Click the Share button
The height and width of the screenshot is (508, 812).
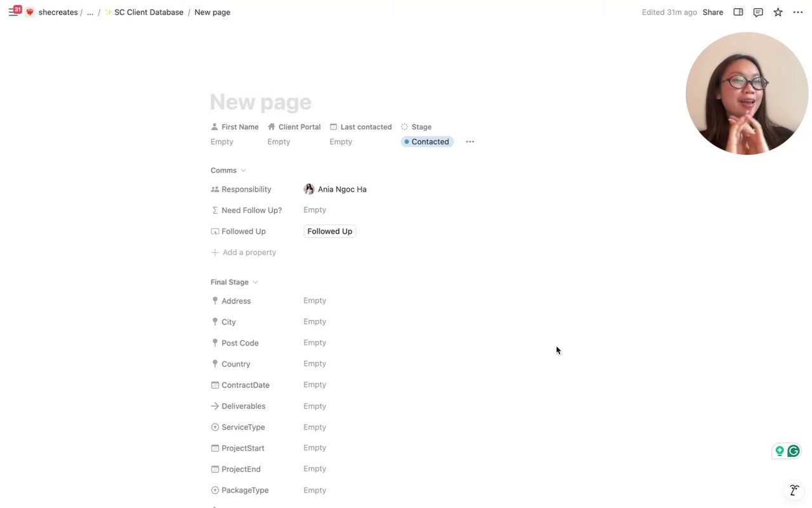coord(713,12)
